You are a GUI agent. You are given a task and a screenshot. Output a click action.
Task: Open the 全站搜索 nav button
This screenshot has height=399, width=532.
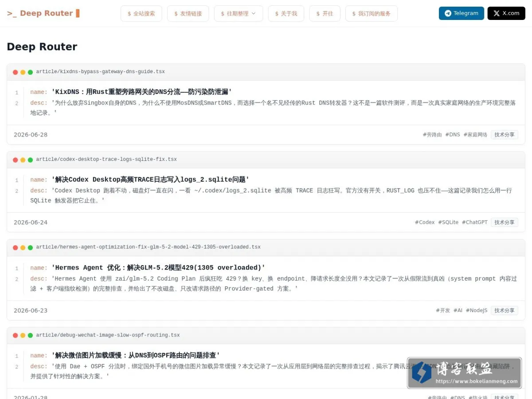tap(141, 13)
